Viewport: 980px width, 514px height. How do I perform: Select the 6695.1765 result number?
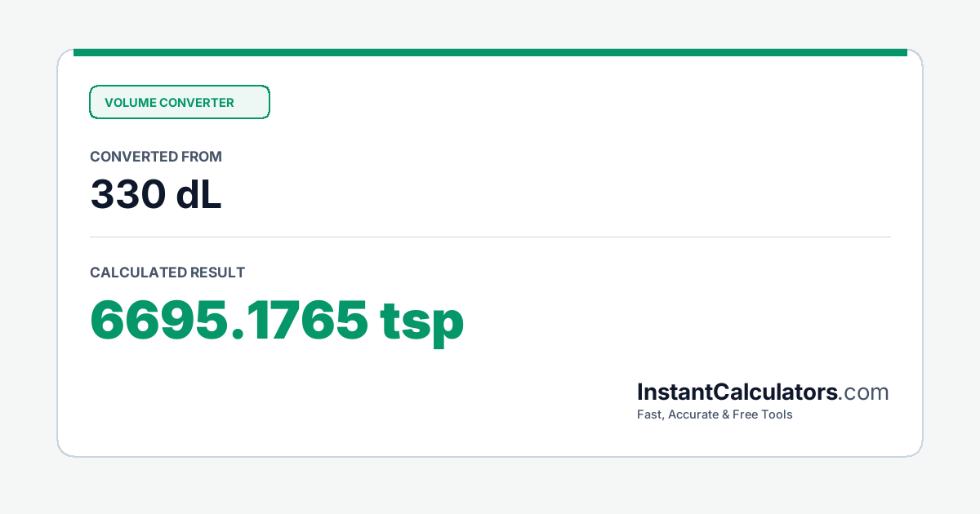pos(229,320)
